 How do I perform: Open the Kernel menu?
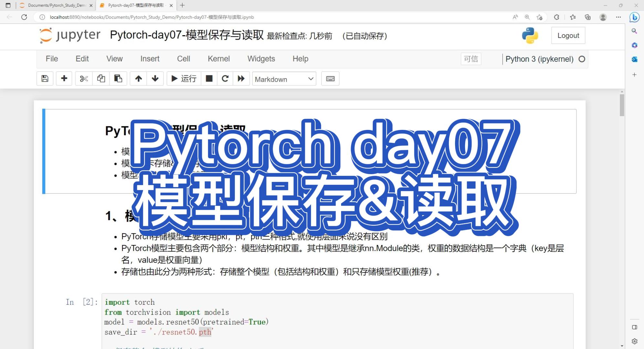coord(219,59)
